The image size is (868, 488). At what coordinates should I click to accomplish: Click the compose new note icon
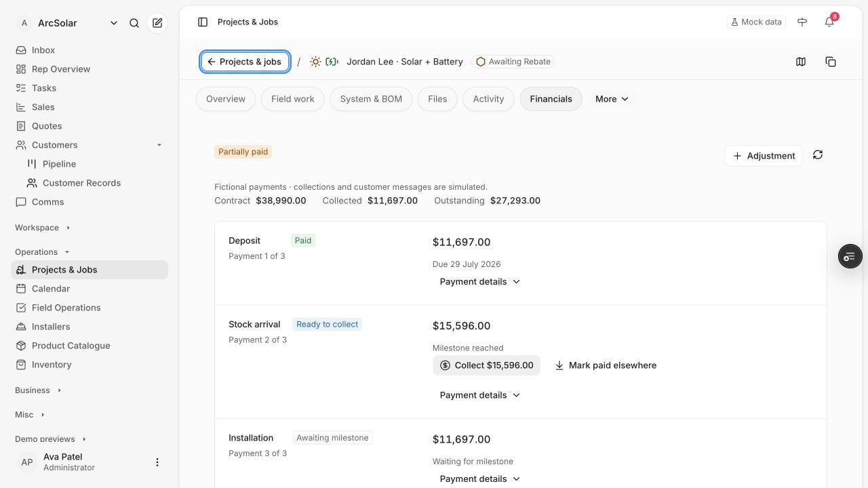pyautogui.click(x=157, y=23)
